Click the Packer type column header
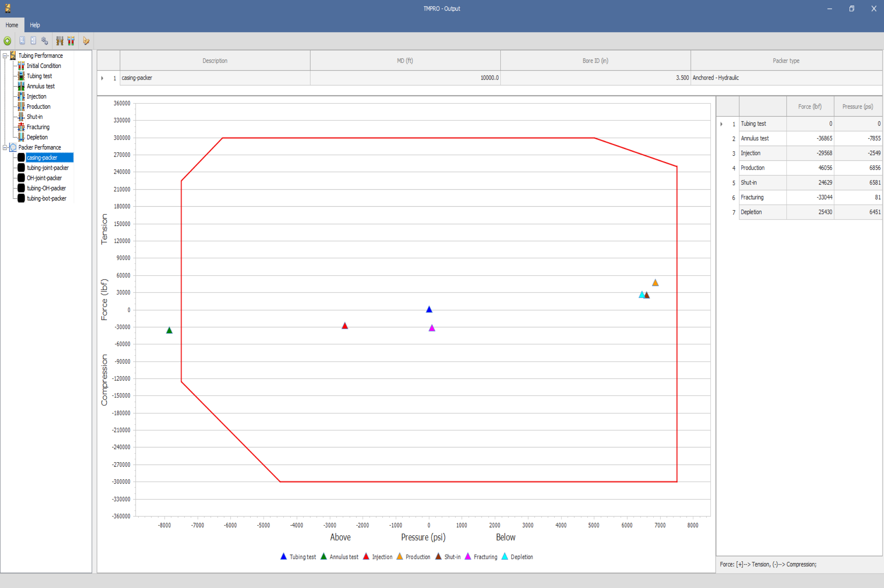The image size is (884, 588). tap(785, 61)
